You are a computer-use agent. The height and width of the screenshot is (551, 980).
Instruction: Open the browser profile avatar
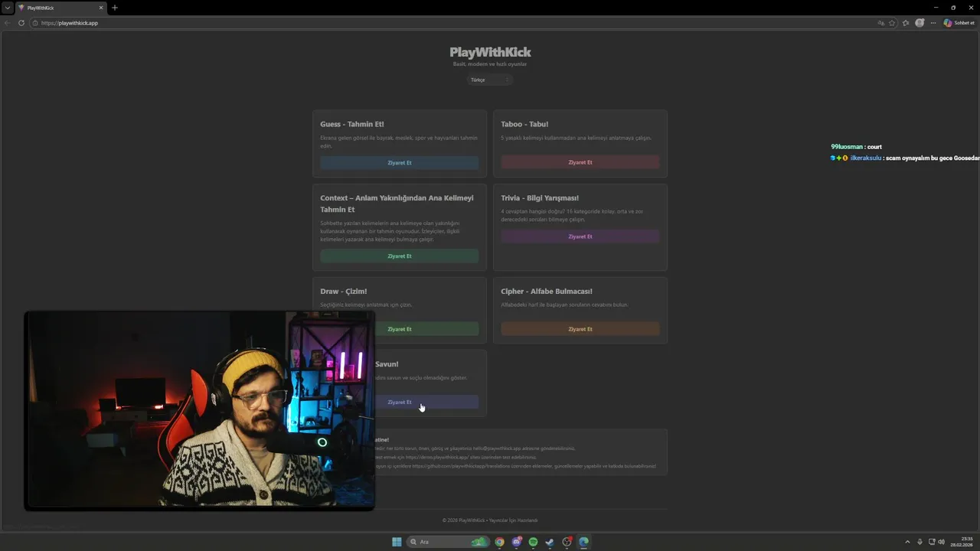920,23
